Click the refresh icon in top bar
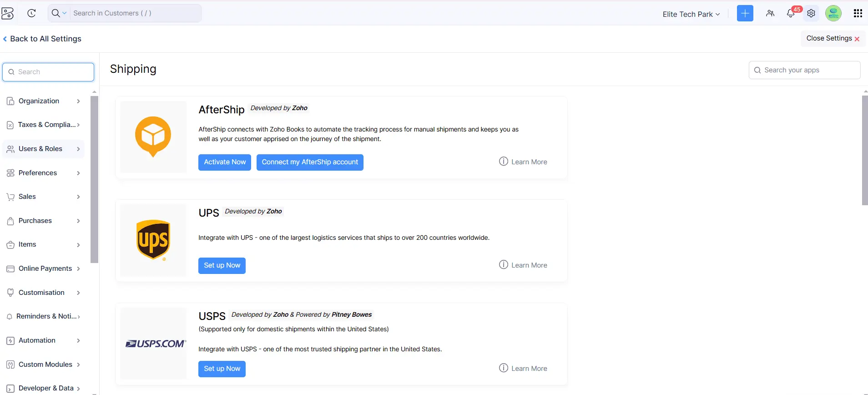 tap(31, 13)
